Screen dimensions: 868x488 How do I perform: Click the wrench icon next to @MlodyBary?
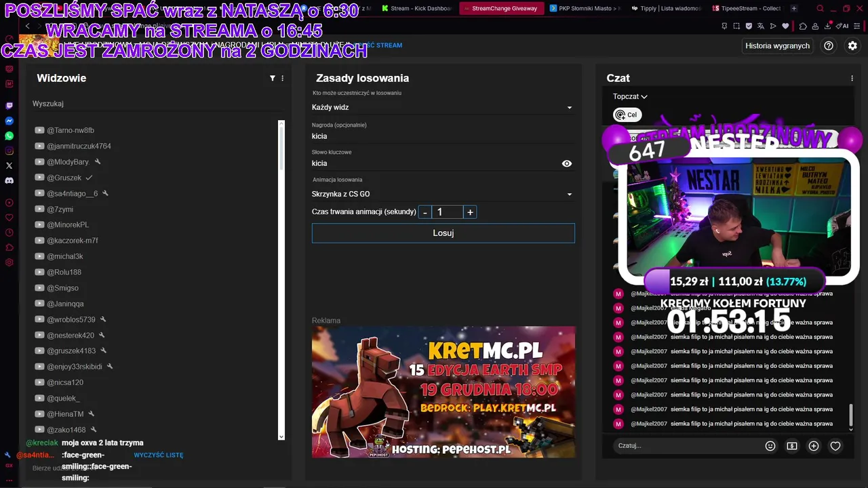pyautogui.click(x=98, y=162)
